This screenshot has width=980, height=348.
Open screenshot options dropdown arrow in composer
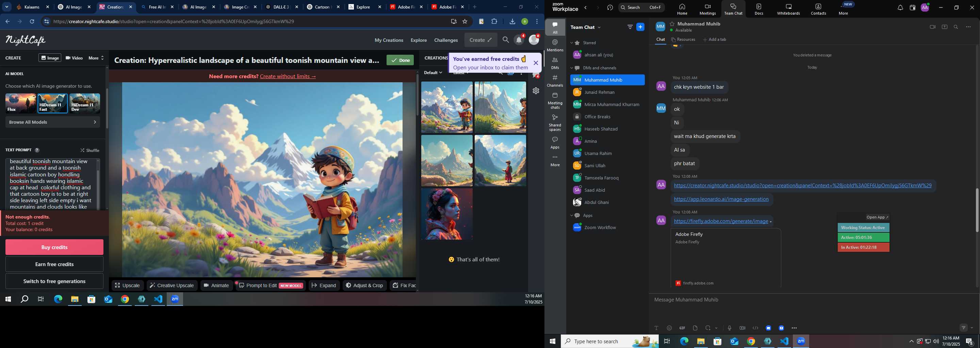click(x=716, y=328)
